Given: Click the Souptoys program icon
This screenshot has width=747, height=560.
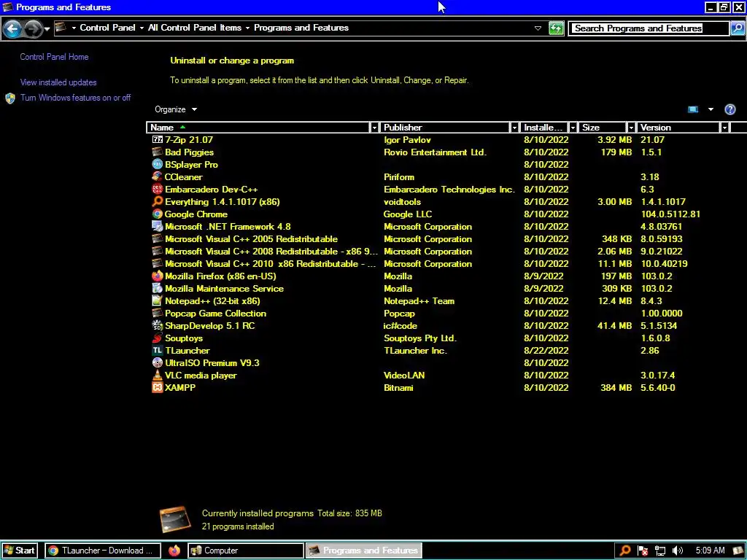Looking at the screenshot, I should pyautogui.click(x=158, y=338).
